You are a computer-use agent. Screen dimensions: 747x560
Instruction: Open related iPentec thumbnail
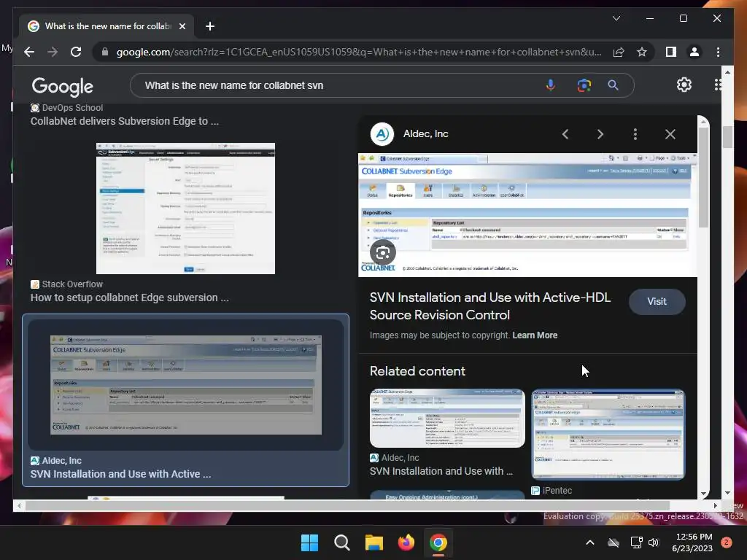(608, 435)
